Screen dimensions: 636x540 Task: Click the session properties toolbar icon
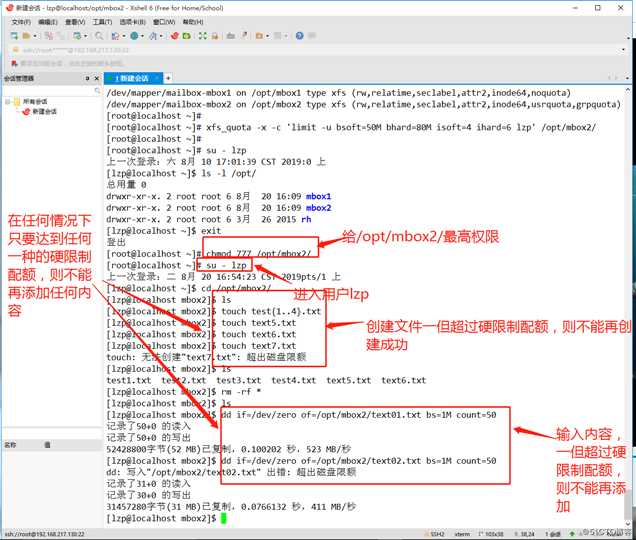pos(77,36)
